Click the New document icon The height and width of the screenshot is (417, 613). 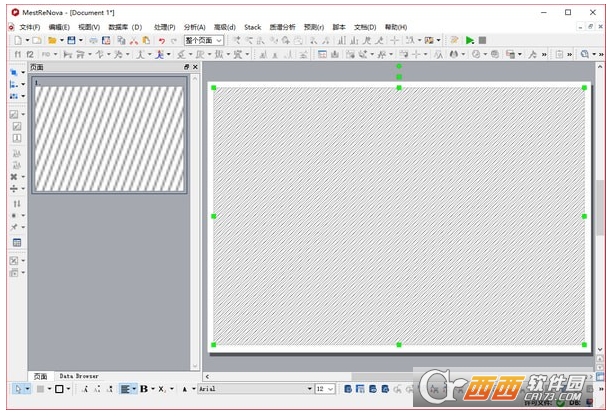(x=18, y=40)
